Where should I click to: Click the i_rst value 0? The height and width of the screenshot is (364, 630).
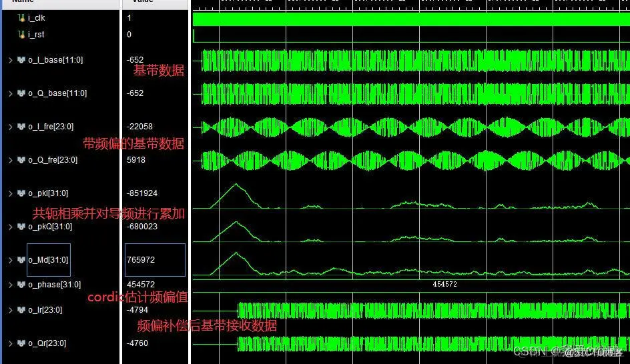coord(129,35)
